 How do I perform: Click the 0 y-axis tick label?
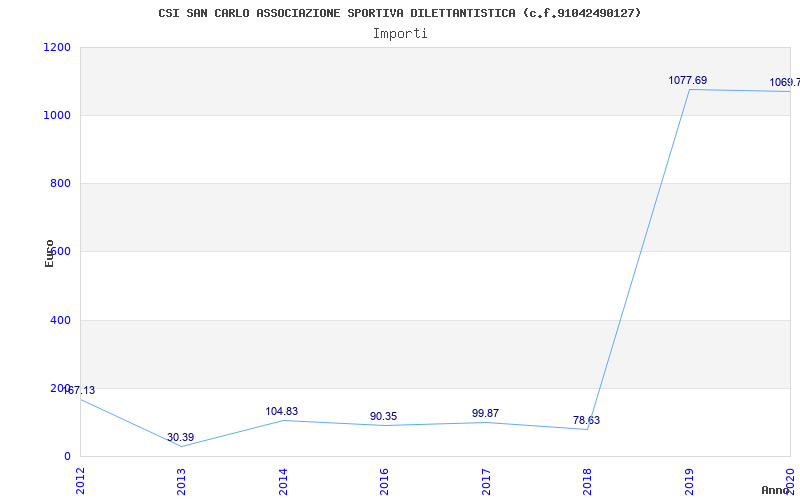[x=67, y=456]
